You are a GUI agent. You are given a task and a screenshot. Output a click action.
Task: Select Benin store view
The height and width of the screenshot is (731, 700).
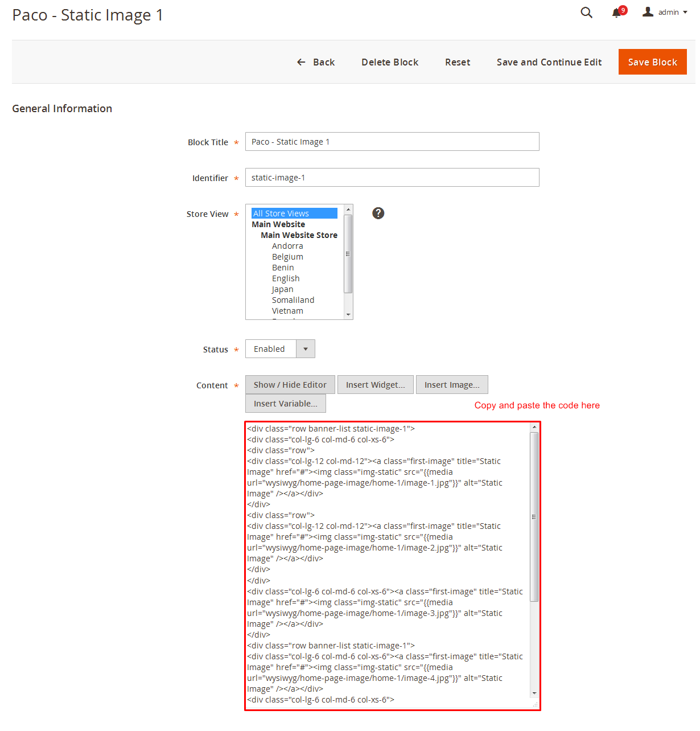tap(283, 268)
